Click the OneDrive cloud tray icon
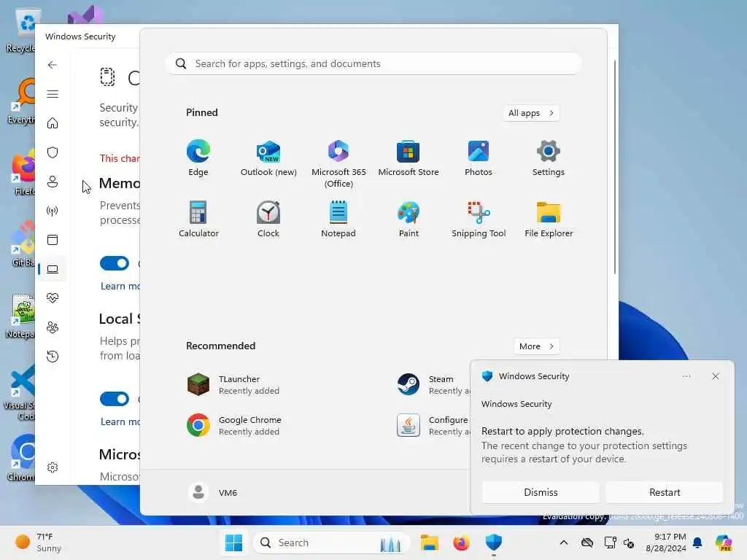This screenshot has height=560, width=747. [587, 542]
